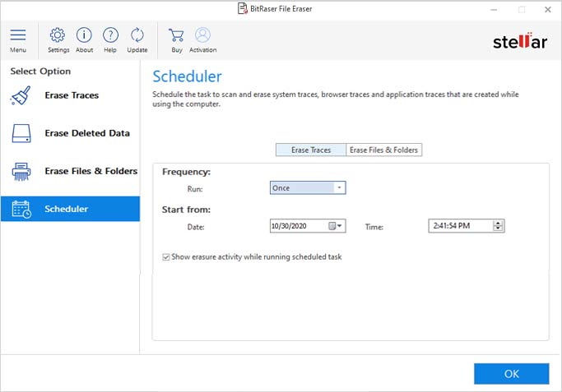Click the Erase Files & Folders shredder icon

click(21, 172)
